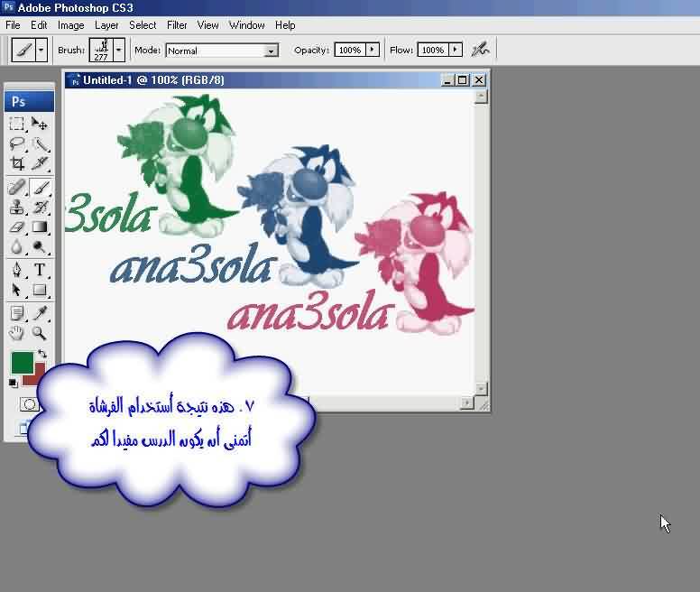The image size is (700, 592).
Task: Open the tool preset picker arrow
Action: (41, 50)
